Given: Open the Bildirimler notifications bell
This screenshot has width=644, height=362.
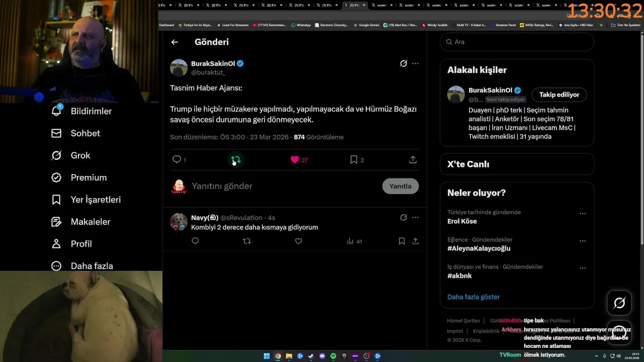Looking at the screenshot, I should click(x=56, y=111).
